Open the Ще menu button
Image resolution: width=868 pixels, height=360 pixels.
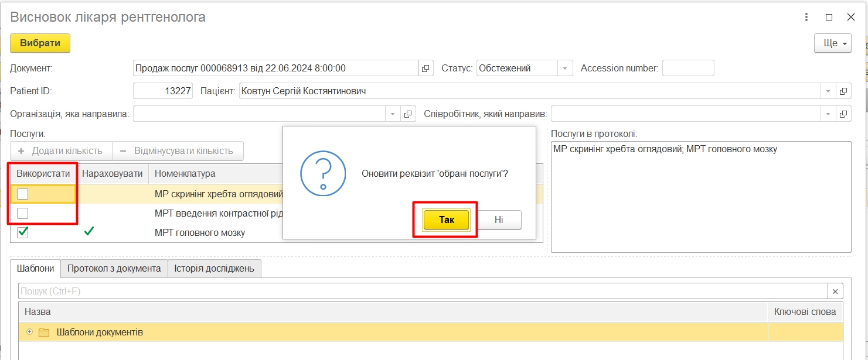[832, 43]
